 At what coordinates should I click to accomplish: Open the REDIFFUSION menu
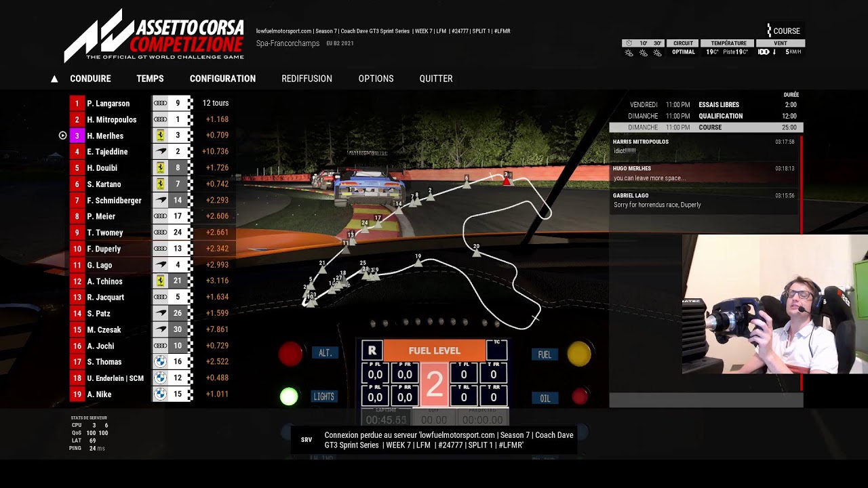307,79
